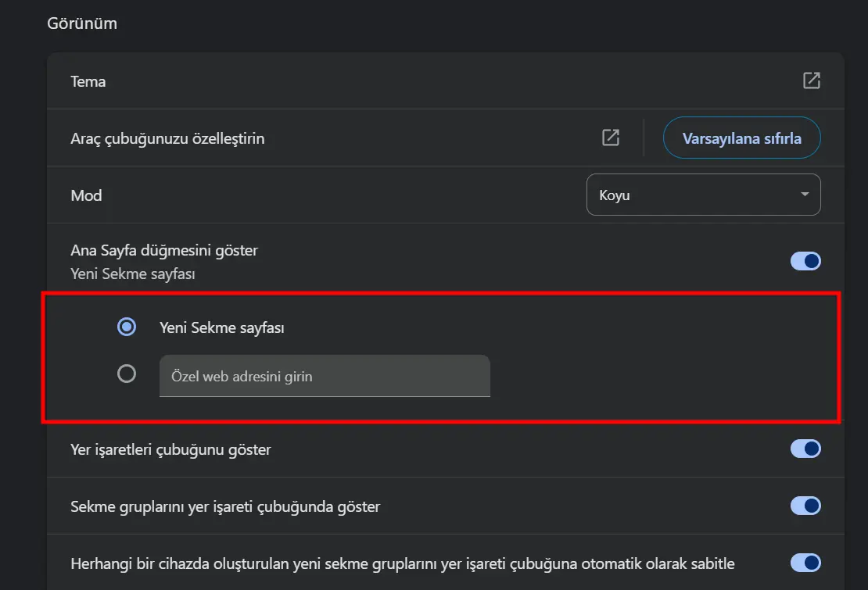This screenshot has width=868, height=590.
Task: Select the custom web address radio button
Action: click(x=127, y=374)
